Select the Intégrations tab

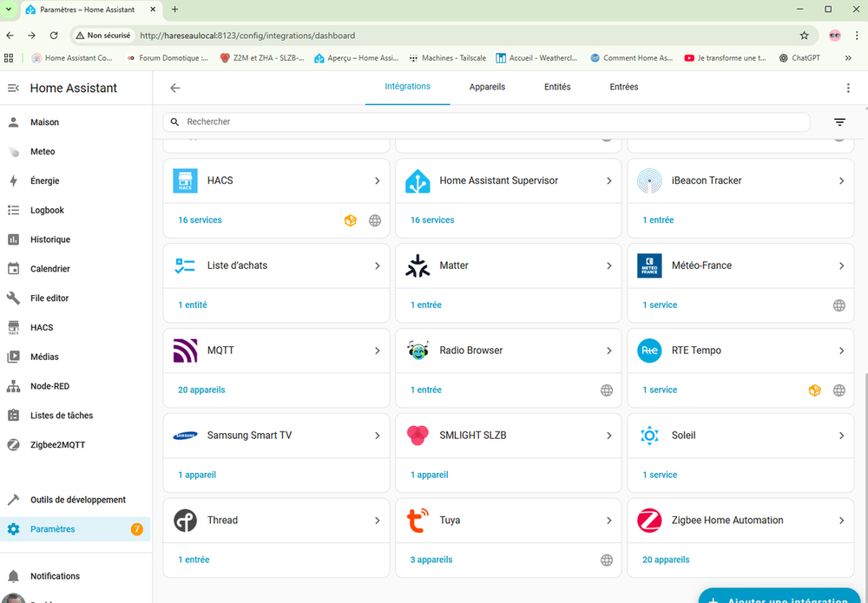[x=407, y=87]
